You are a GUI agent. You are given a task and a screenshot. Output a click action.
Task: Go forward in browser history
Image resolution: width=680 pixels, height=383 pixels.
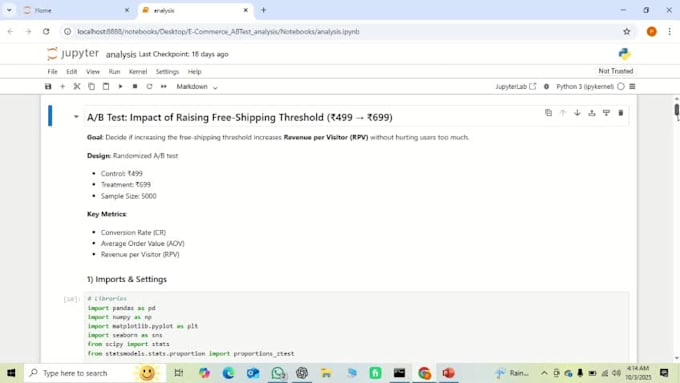28,32
